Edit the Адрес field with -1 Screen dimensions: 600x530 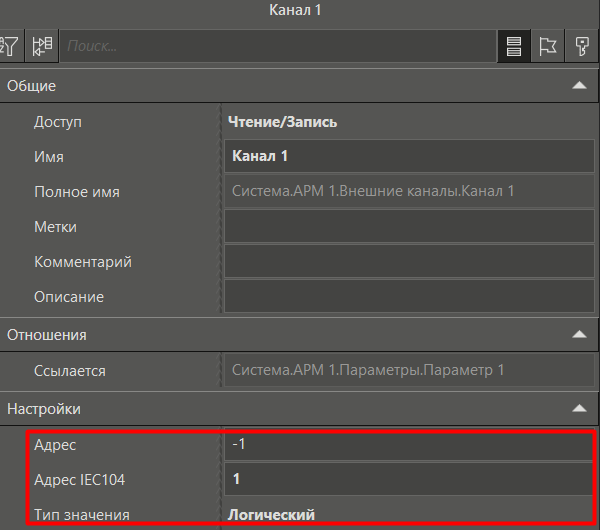409,445
